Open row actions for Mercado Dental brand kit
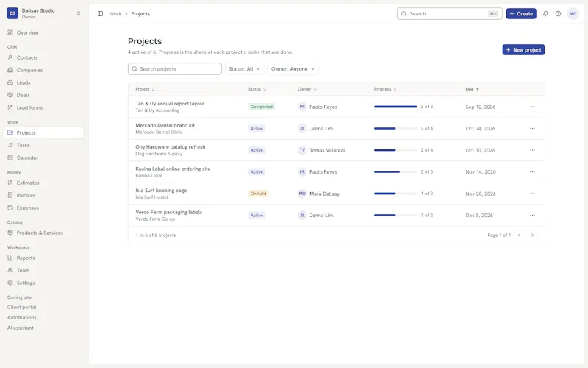588x368 pixels. tap(532, 128)
